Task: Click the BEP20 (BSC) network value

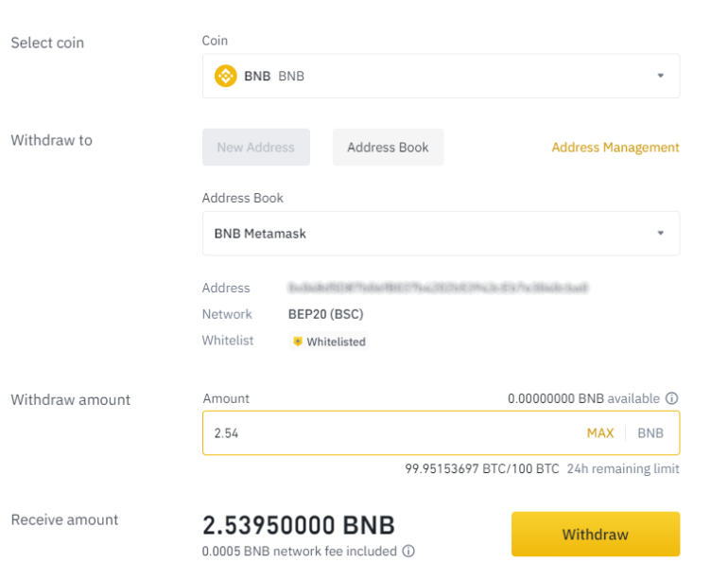Action: (326, 314)
